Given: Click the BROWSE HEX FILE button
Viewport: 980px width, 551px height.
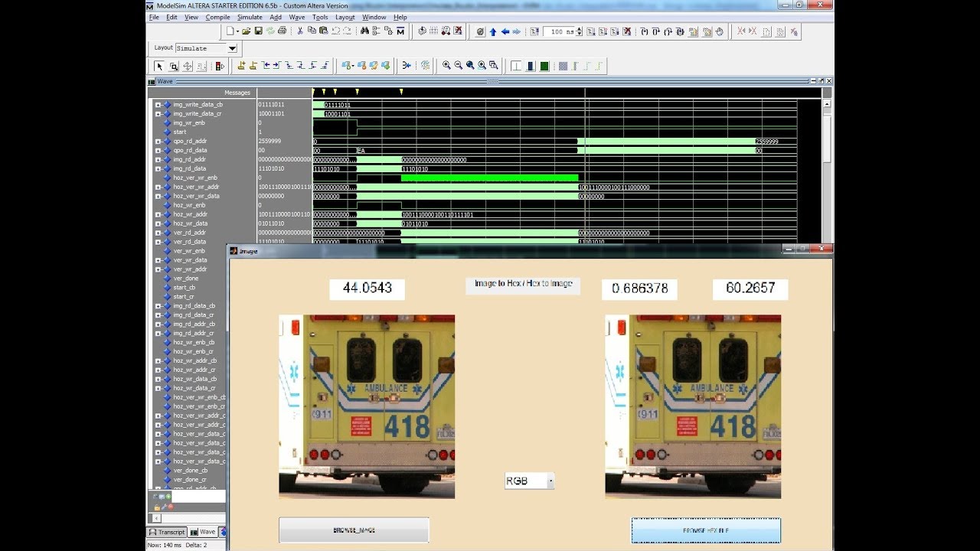Looking at the screenshot, I should coord(706,530).
